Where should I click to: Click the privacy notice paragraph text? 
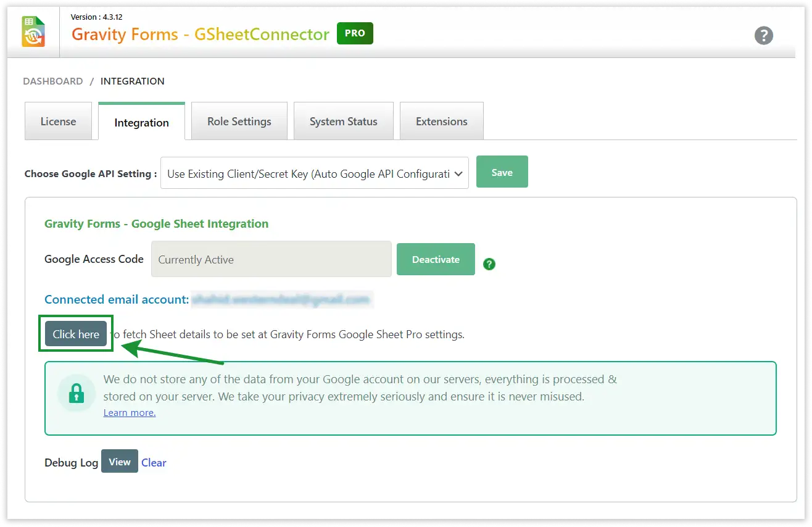pyautogui.click(x=360, y=388)
